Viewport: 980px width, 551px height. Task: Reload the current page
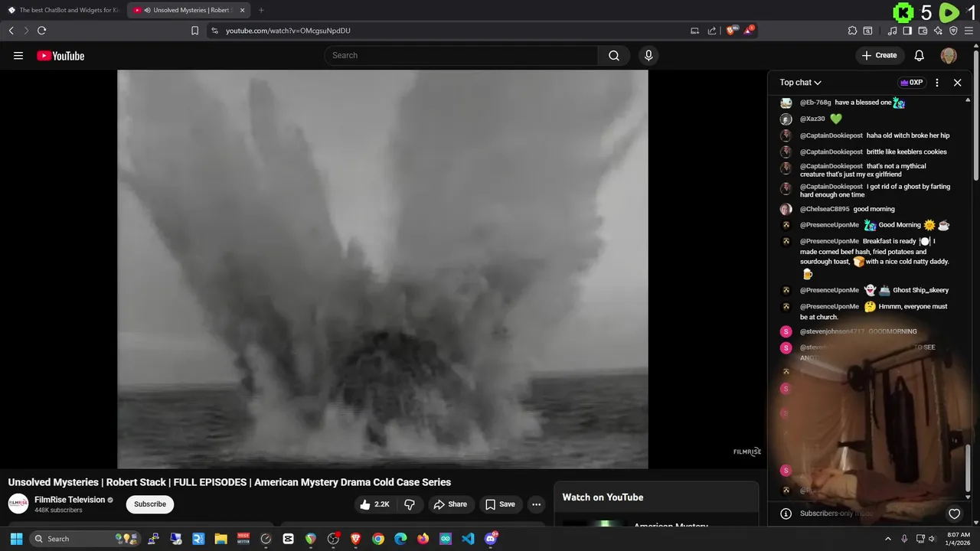coord(41,31)
